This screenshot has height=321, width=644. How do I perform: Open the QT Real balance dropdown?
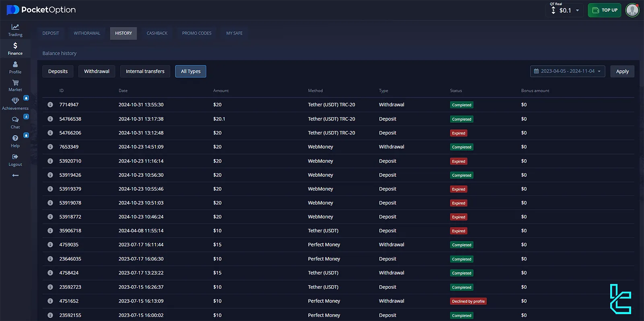point(566,10)
